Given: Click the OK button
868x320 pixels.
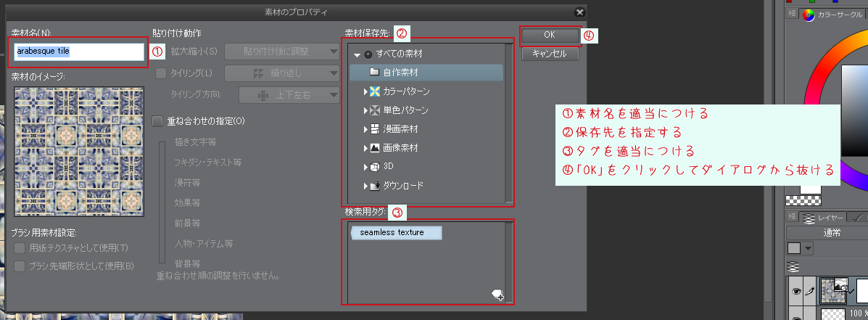Looking at the screenshot, I should pos(549,34).
